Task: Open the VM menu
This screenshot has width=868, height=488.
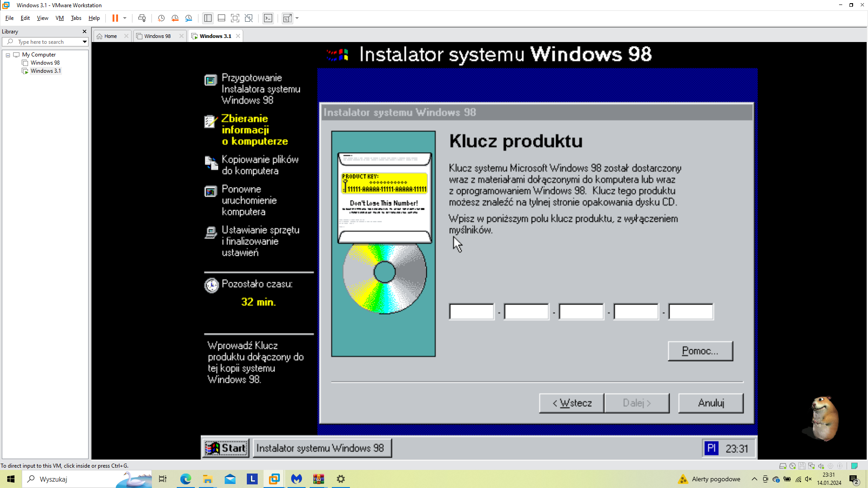Action: pos(59,18)
